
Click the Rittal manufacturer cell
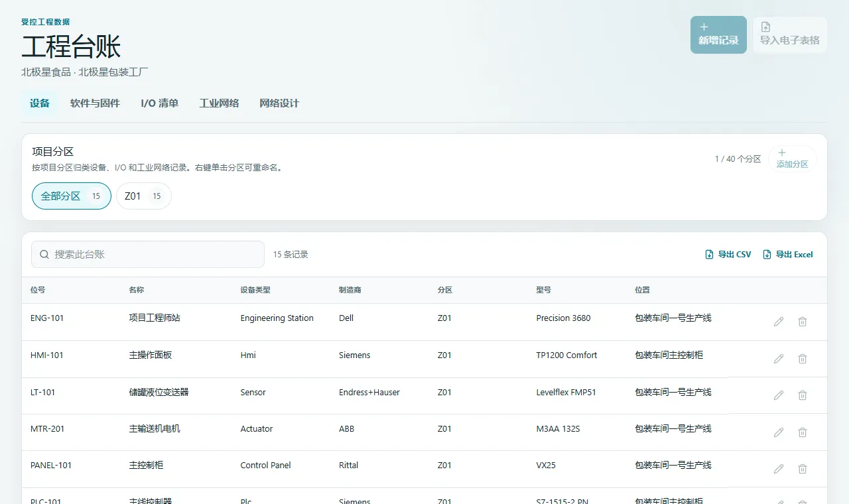(348, 466)
